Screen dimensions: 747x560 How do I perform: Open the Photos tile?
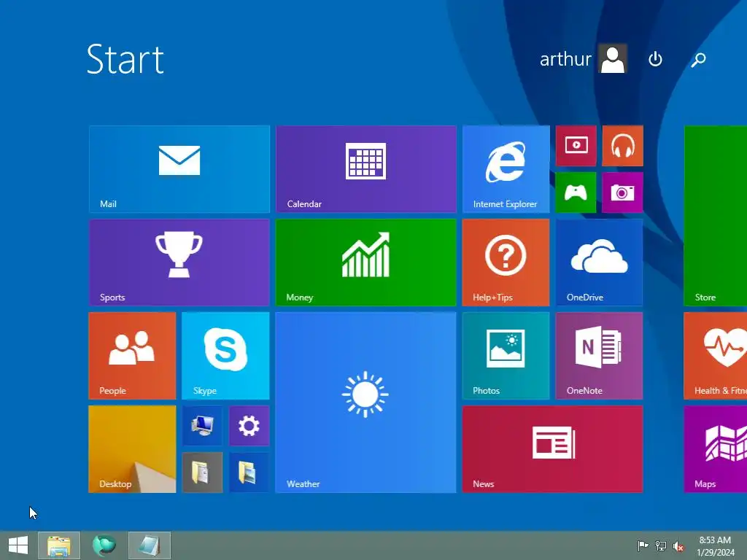506,356
